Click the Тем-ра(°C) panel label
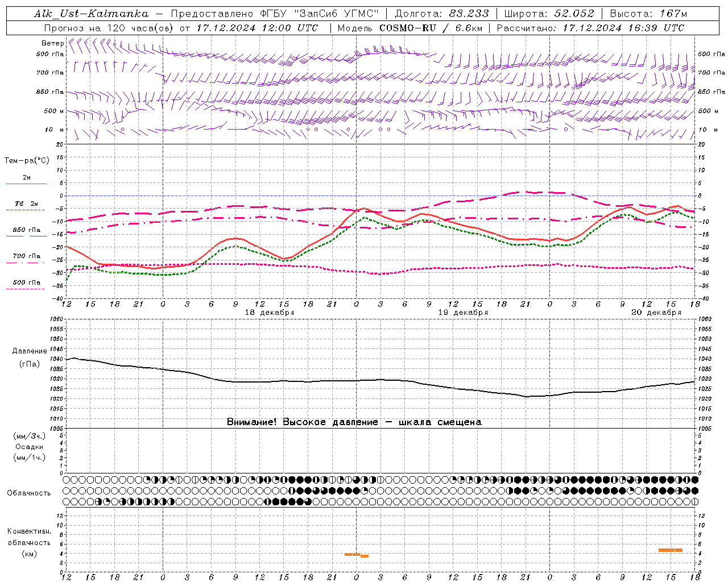Image resolution: width=728 pixels, height=582 pixels. tap(27, 160)
